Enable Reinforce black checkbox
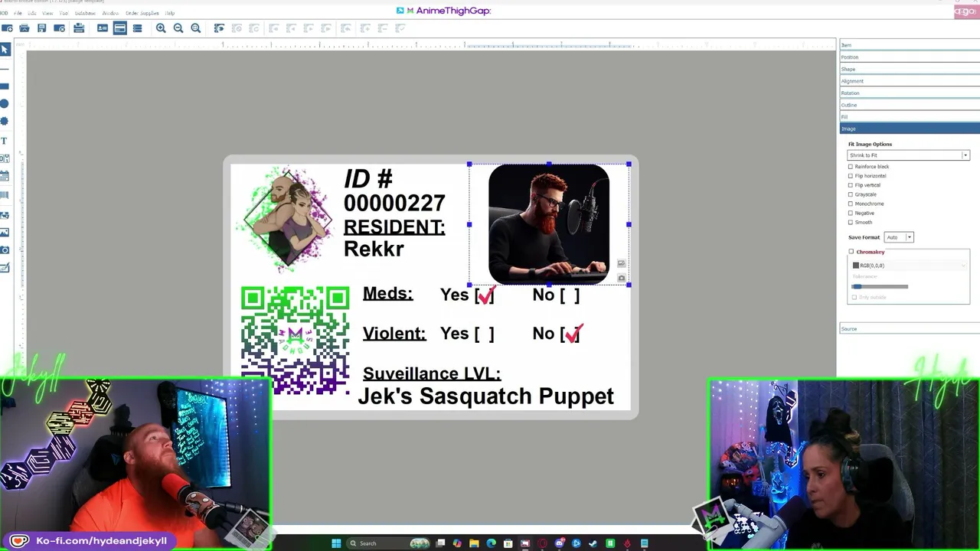 851,167
